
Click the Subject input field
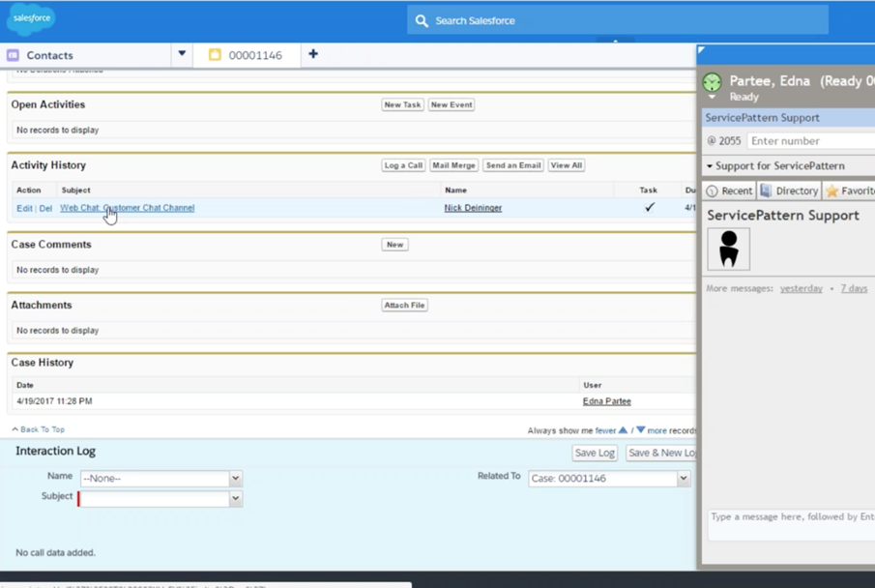pyautogui.click(x=154, y=498)
